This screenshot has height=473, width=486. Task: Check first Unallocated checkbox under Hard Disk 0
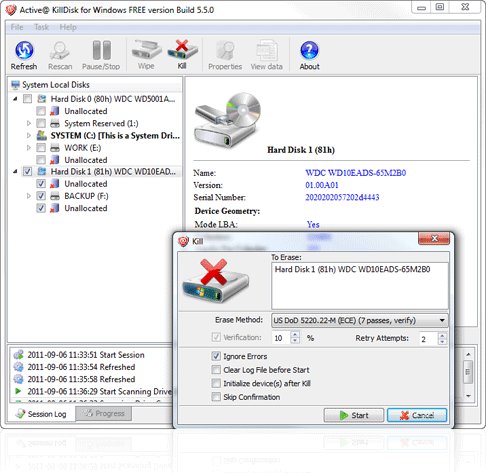coord(41,111)
